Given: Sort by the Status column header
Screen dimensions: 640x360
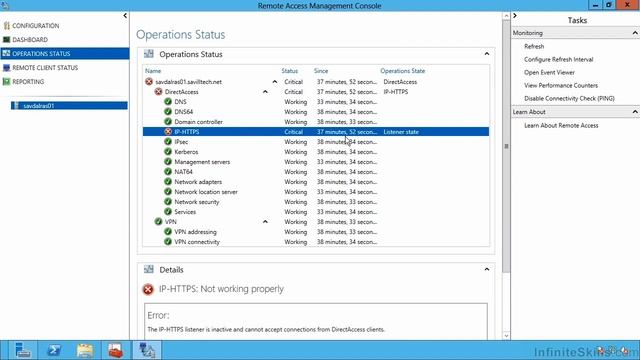Looking at the screenshot, I should point(290,71).
